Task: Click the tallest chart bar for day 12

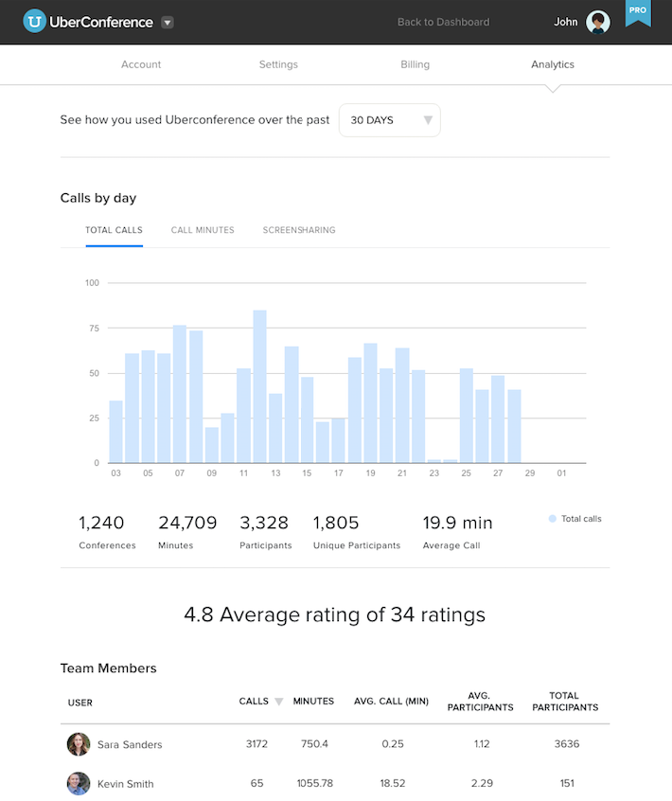Action: coord(259,386)
